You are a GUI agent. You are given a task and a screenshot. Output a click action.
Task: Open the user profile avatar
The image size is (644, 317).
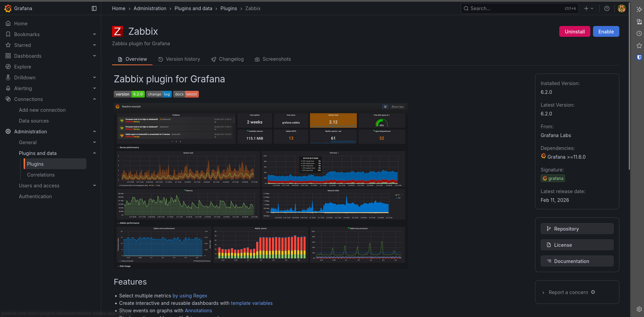pos(621,8)
